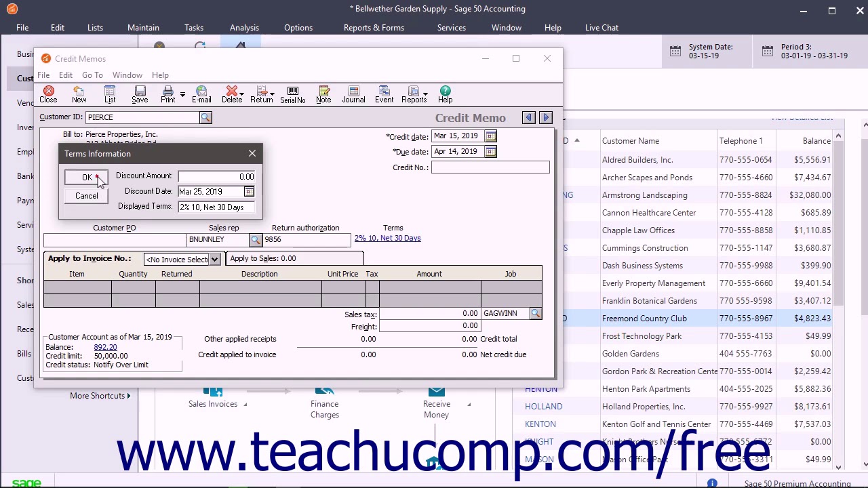The image size is (868, 488).
Task: Open the Journal toolbar icon
Action: pos(353,94)
